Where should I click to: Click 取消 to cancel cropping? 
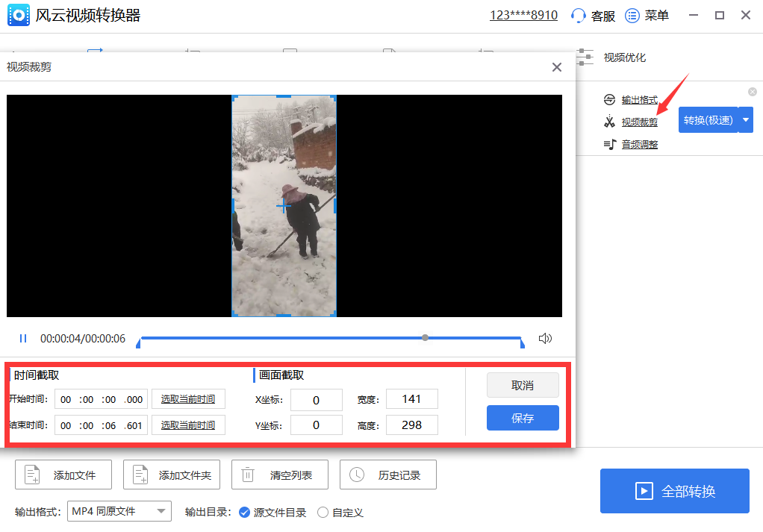click(x=523, y=385)
